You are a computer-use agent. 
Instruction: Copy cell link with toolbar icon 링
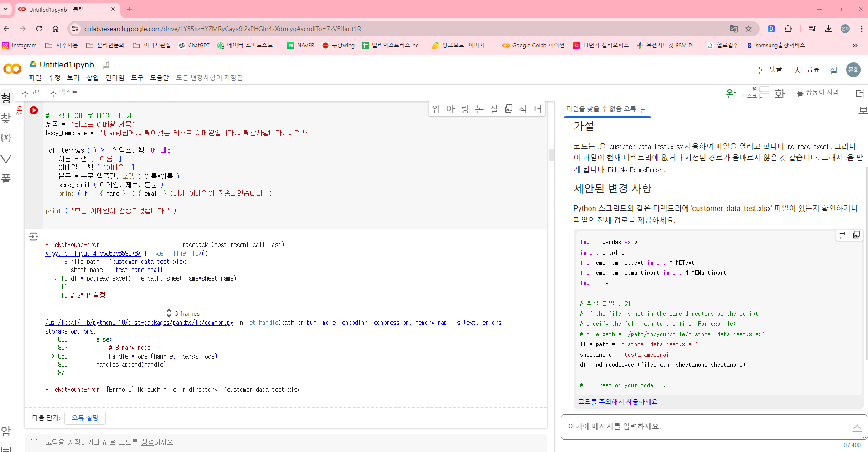coord(465,108)
